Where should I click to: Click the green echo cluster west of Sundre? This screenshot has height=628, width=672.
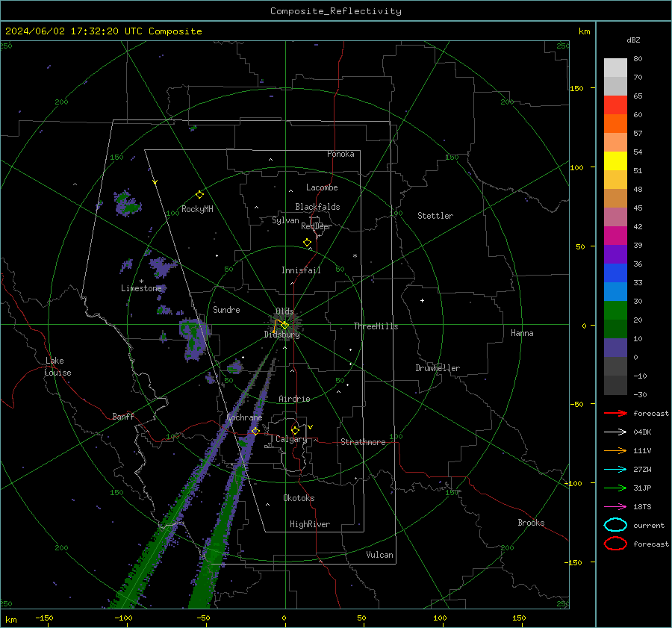tap(193, 338)
